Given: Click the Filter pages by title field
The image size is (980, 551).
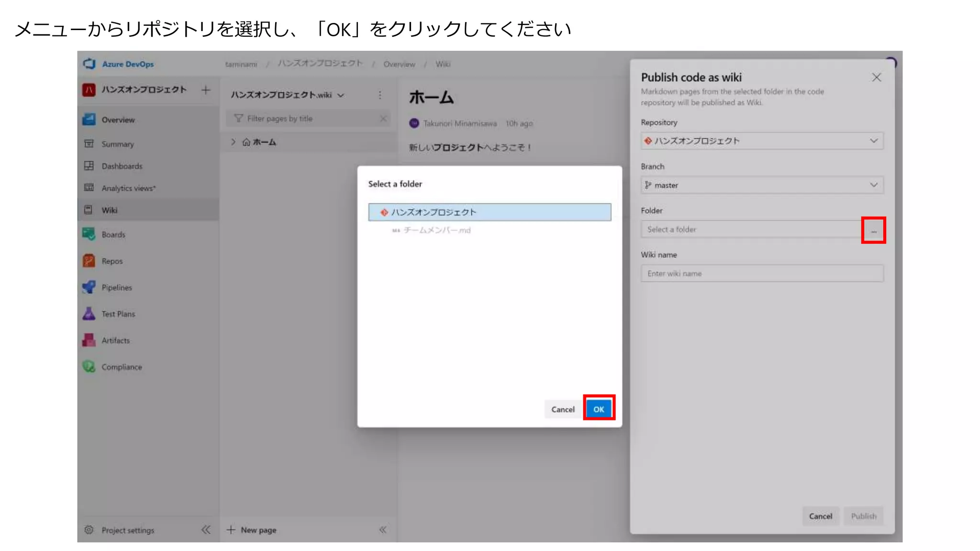Looking at the screenshot, I should [x=308, y=119].
